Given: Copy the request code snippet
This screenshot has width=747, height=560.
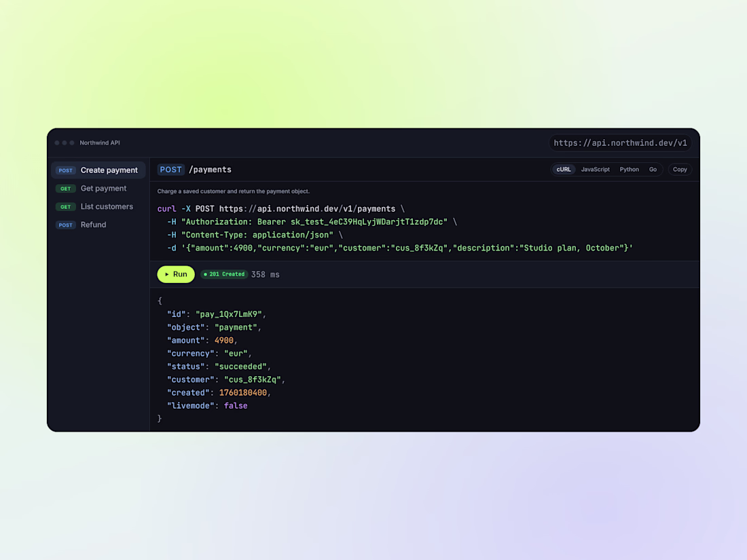Looking at the screenshot, I should 680,170.
